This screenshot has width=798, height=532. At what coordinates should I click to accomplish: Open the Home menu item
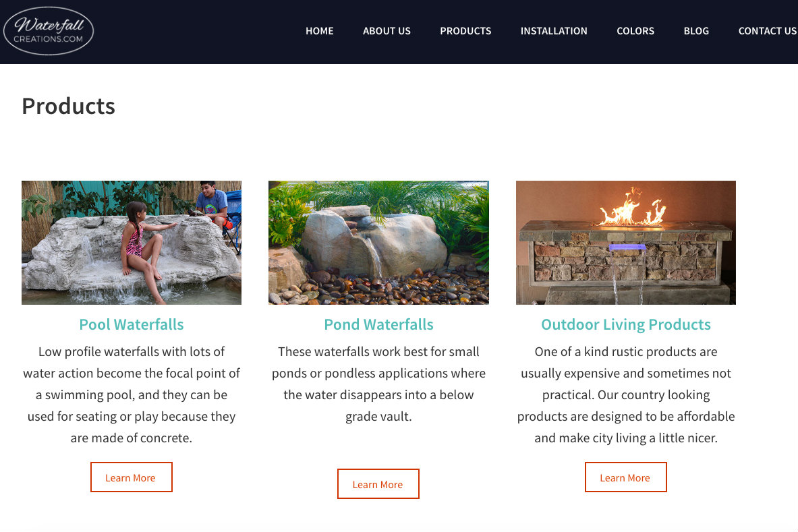[320, 31]
